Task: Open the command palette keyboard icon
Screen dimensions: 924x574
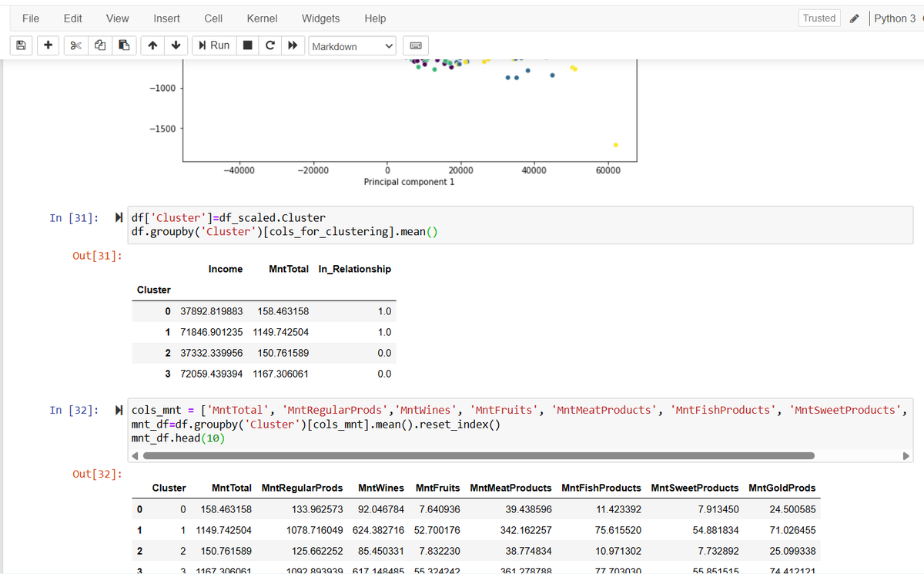Action: (x=415, y=46)
